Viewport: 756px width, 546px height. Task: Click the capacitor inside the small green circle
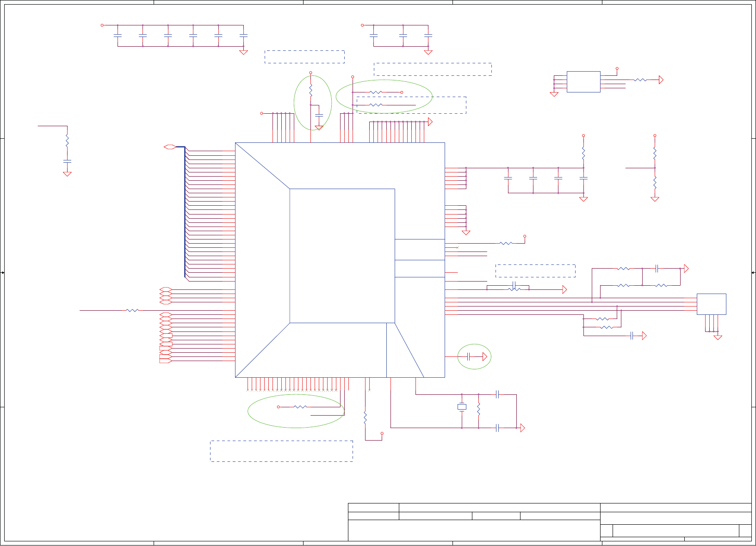[469, 356]
